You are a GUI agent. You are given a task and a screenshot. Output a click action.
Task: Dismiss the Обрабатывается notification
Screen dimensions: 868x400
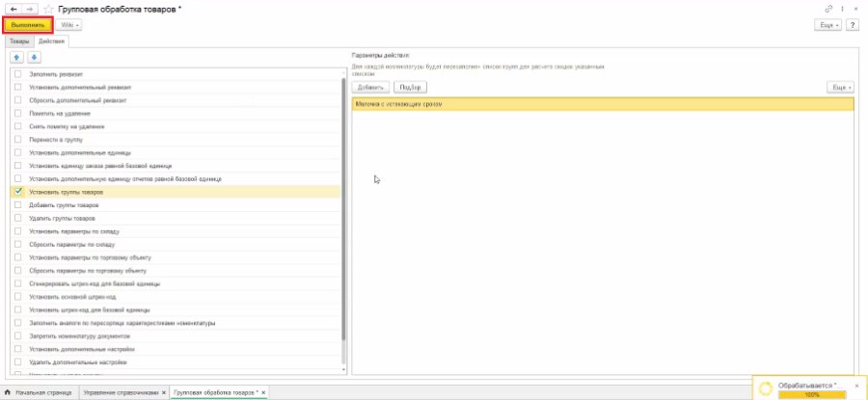(x=857, y=386)
